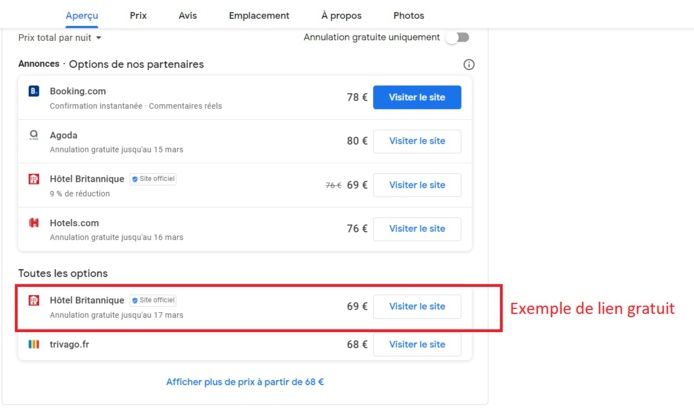Open the À propos tab
This screenshot has height=411, width=694.
coord(341,15)
